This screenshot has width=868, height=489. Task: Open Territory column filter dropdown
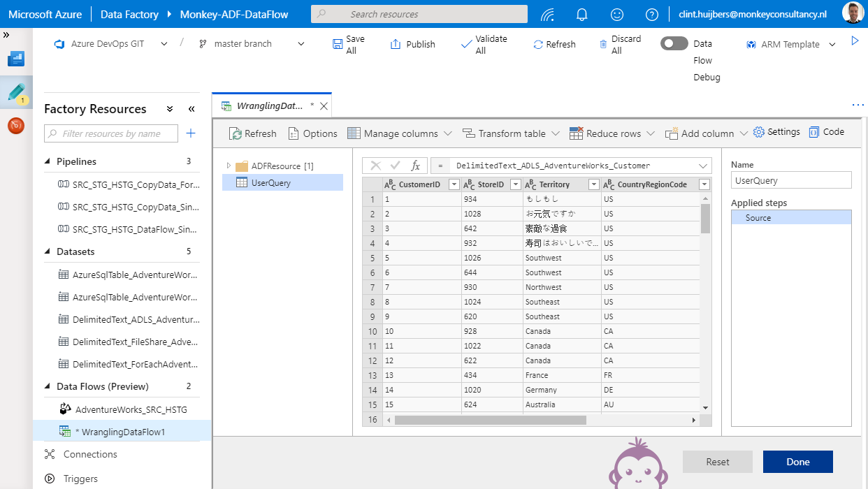coord(594,184)
